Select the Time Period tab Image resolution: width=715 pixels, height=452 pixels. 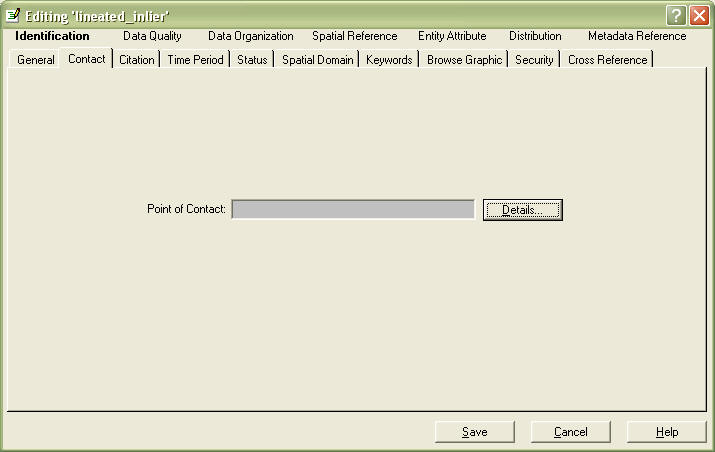(195, 60)
